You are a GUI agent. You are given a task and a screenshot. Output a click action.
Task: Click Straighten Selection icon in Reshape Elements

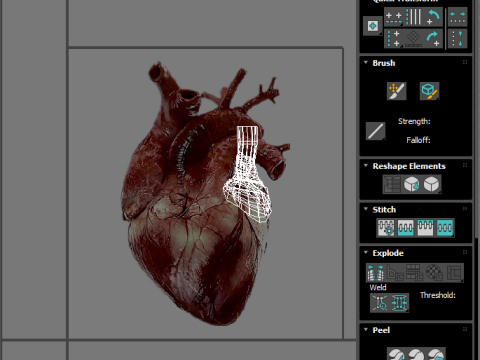coord(392,184)
